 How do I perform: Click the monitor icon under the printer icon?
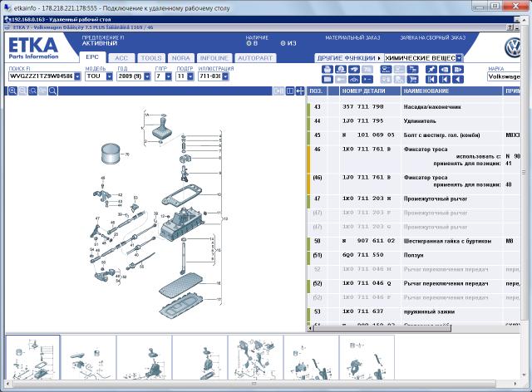(327, 80)
